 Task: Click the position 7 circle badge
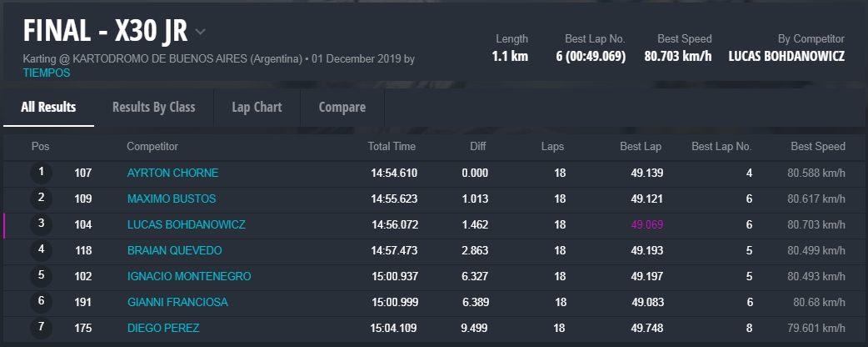41,329
